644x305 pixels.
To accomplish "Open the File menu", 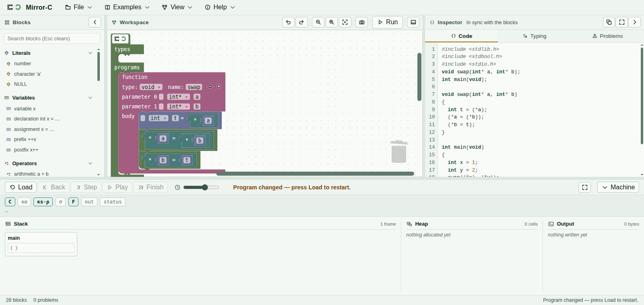I will tap(79, 7).
